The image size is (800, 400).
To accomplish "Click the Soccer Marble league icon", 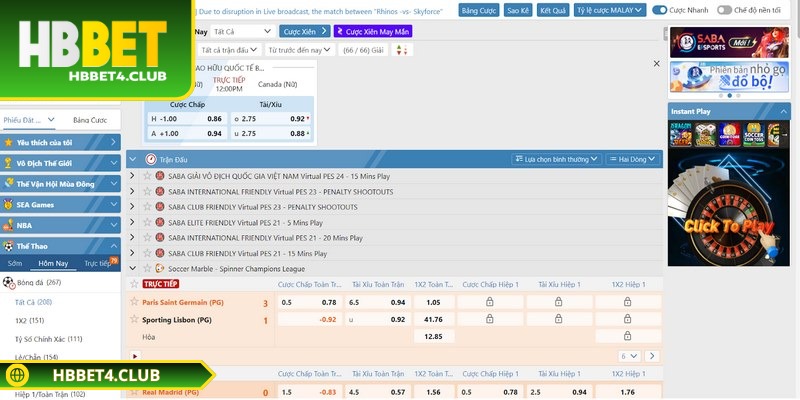I will point(160,269).
